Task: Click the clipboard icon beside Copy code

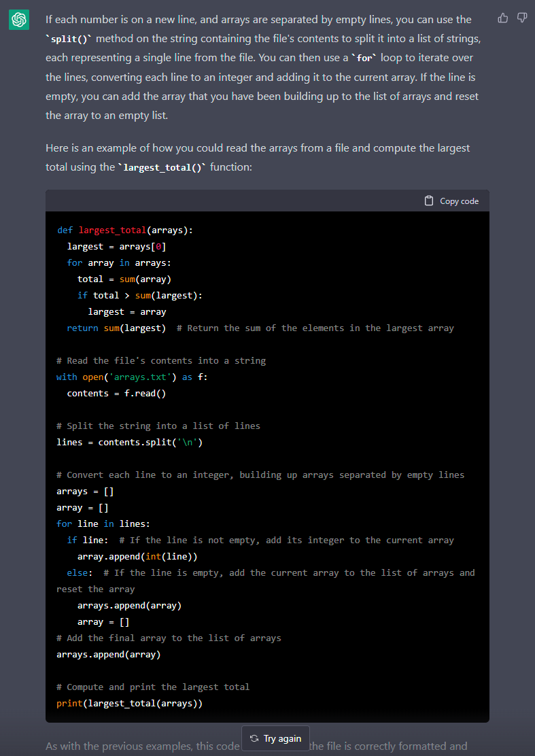Action: pyautogui.click(x=428, y=201)
